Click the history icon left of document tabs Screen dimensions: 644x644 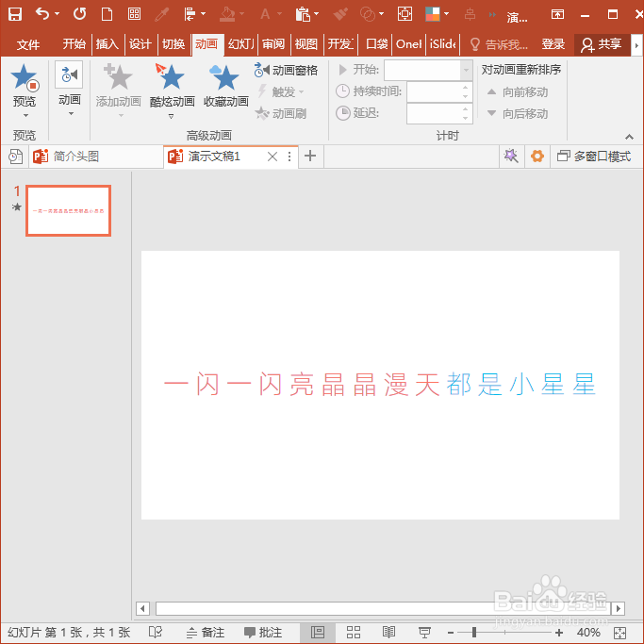[15, 157]
